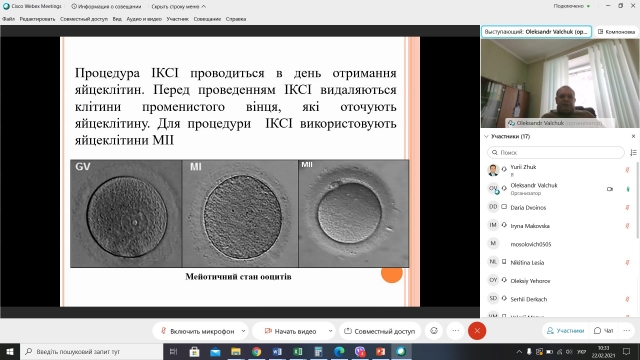
Task: Select participant Oleksiy Yehorov
Action: (559, 281)
